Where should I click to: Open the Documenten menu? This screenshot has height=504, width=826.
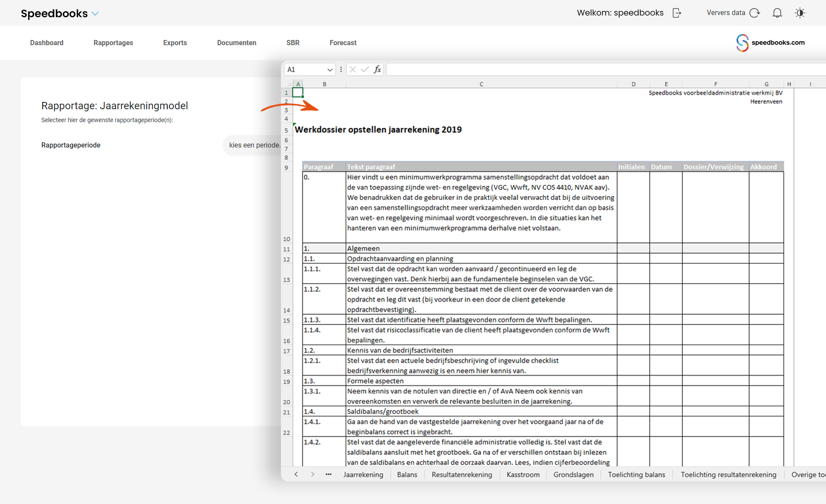tap(237, 43)
